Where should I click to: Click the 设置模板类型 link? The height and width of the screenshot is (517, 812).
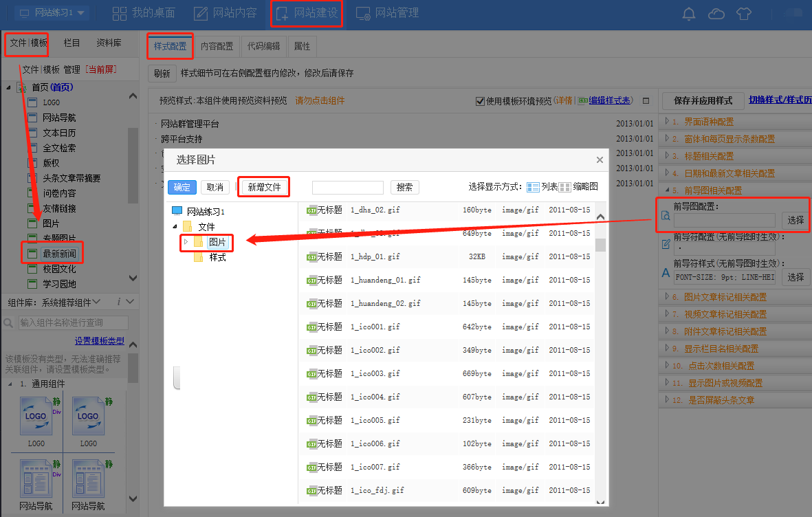tap(100, 341)
